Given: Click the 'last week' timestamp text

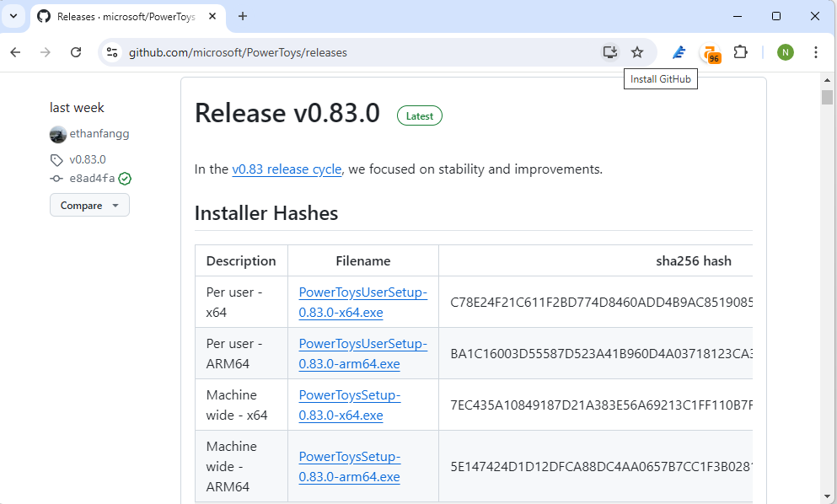Looking at the screenshot, I should pos(77,108).
